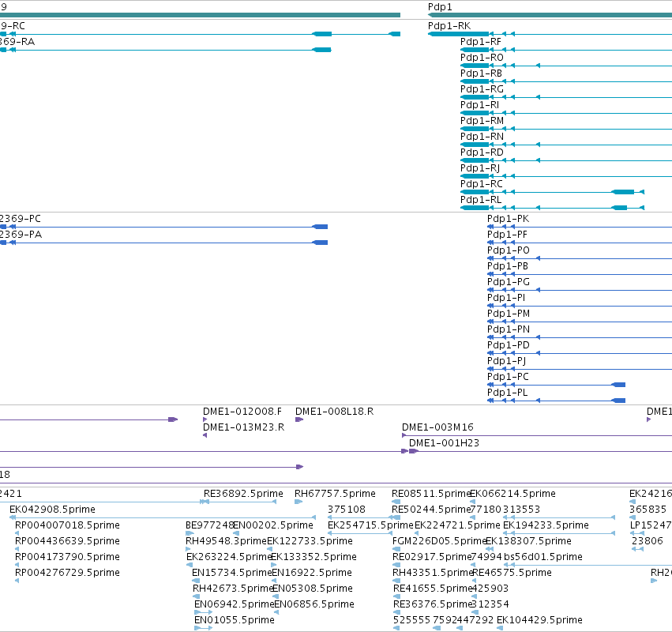Select the 425903 feature label
This screenshot has height=632, width=672.
click(x=490, y=589)
